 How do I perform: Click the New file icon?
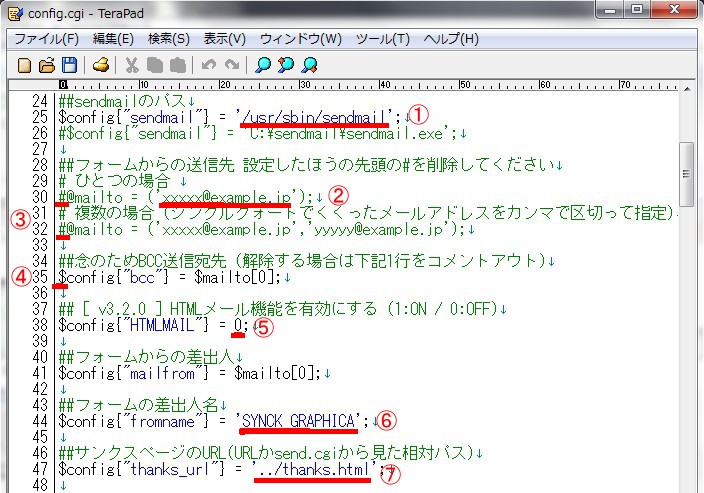pos(24,66)
